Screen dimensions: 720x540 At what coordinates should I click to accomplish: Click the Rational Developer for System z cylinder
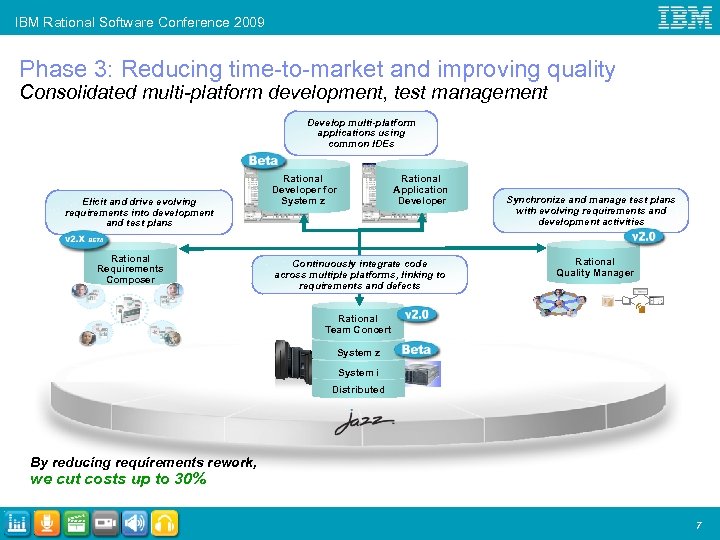point(303,186)
